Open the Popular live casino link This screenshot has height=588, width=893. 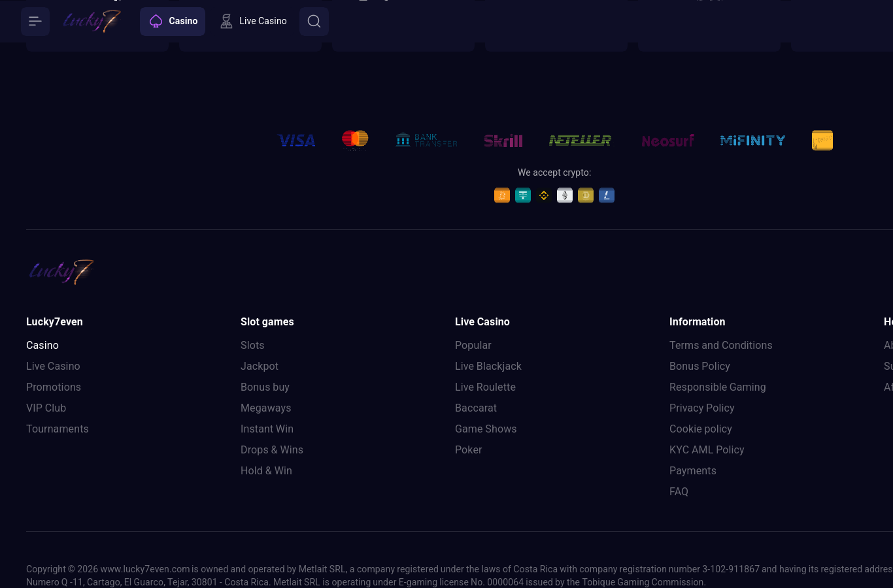(473, 345)
